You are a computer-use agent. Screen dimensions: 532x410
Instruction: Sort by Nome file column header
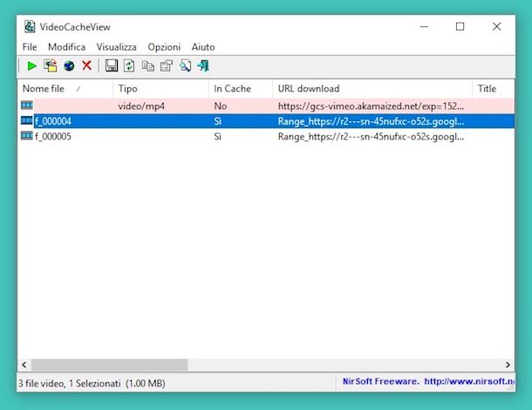coord(65,89)
